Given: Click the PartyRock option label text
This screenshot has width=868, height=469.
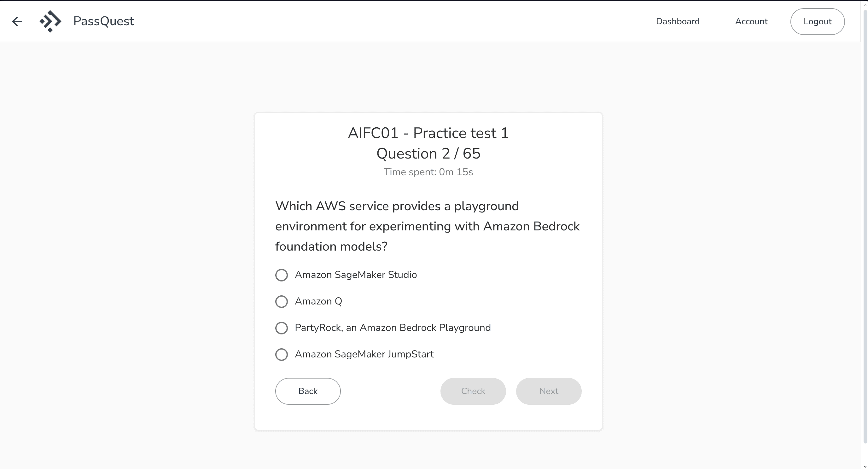Looking at the screenshot, I should (x=393, y=327).
